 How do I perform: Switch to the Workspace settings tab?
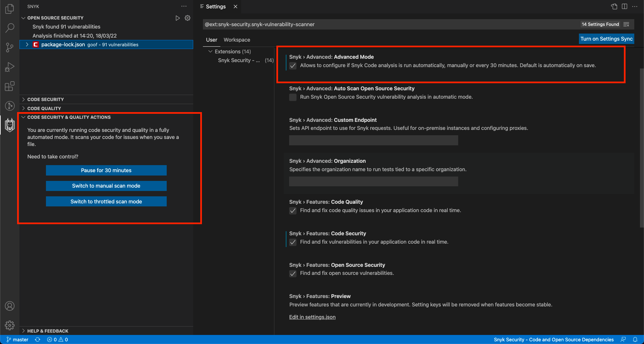click(237, 40)
